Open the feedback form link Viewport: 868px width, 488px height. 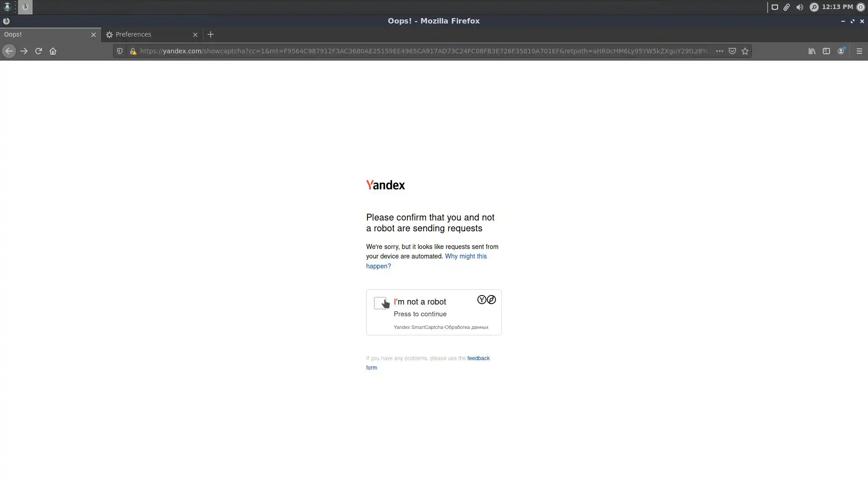pyautogui.click(x=478, y=358)
